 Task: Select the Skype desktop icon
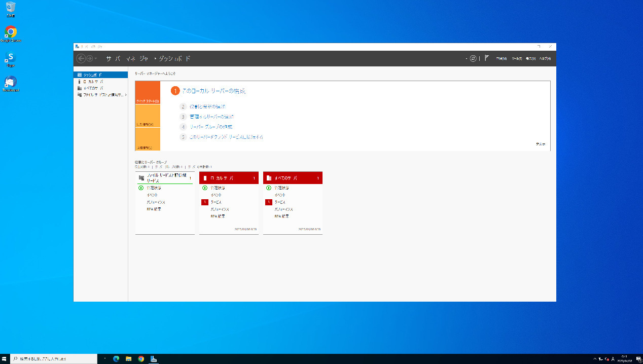click(x=11, y=59)
